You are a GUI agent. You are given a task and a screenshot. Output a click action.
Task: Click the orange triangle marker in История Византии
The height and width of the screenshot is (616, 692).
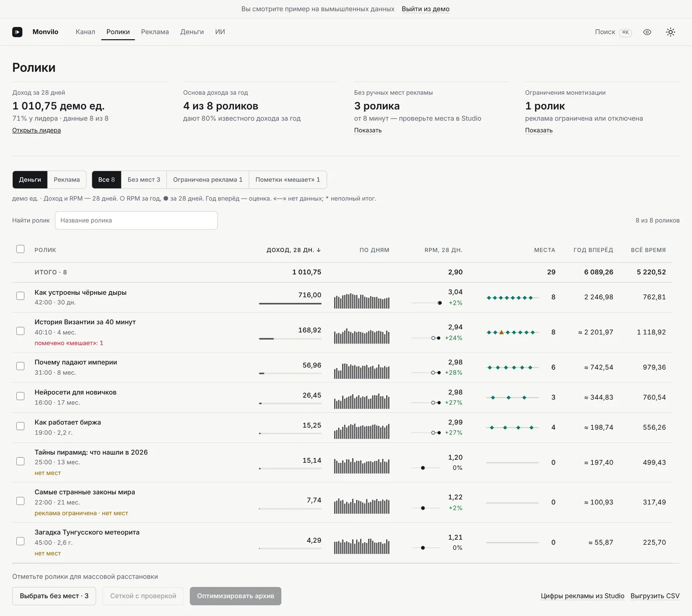tap(501, 332)
